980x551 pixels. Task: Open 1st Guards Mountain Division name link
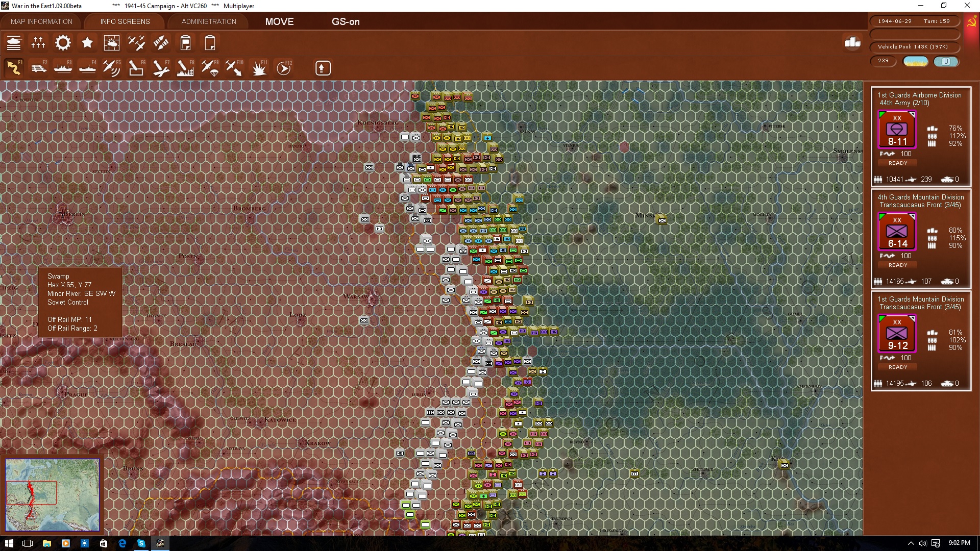click(x=921, y=299)
